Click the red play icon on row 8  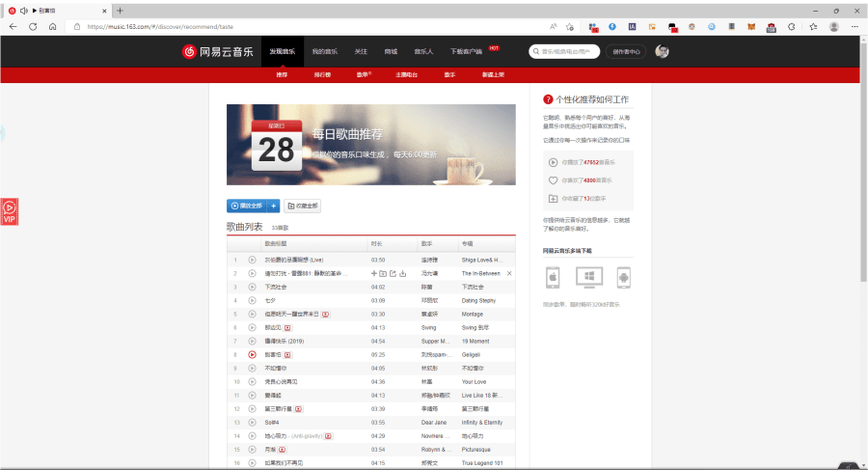(x=252, y=355)
